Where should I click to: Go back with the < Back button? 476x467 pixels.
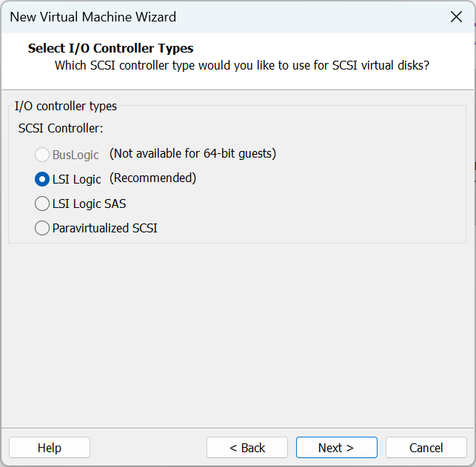[x=247, y=448]
